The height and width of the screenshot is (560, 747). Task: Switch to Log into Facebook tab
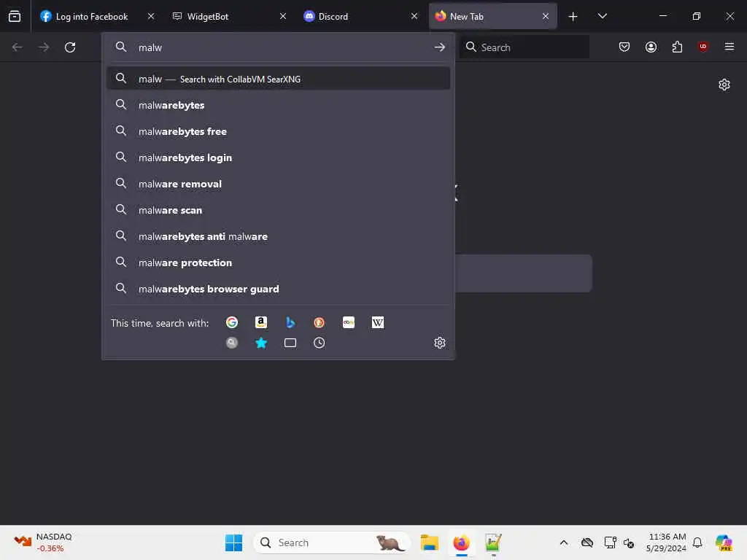coord(97,16)
